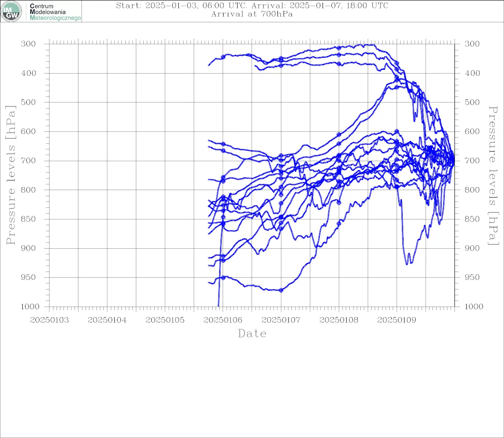
Task: Click the right axis 1000 label
Action: [474, 307]
